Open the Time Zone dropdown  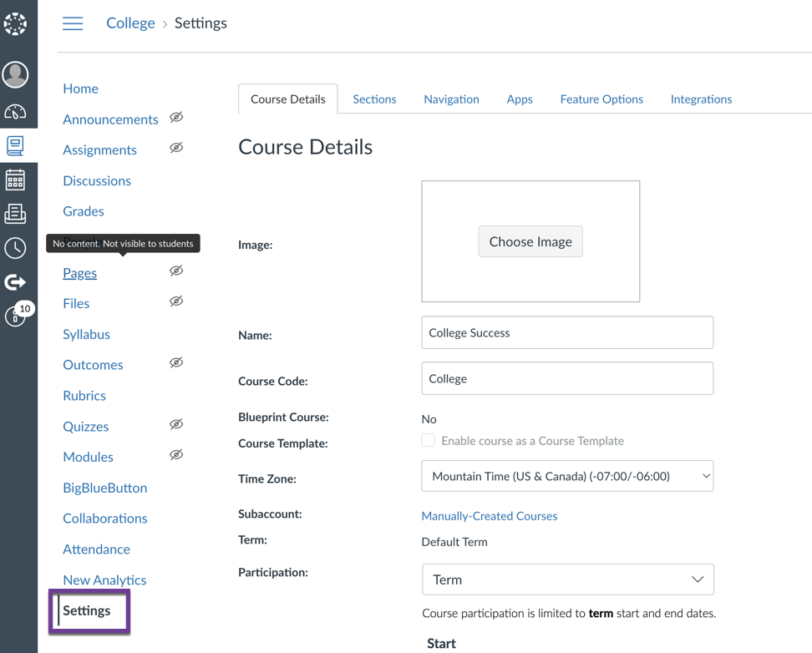(567, 475)
